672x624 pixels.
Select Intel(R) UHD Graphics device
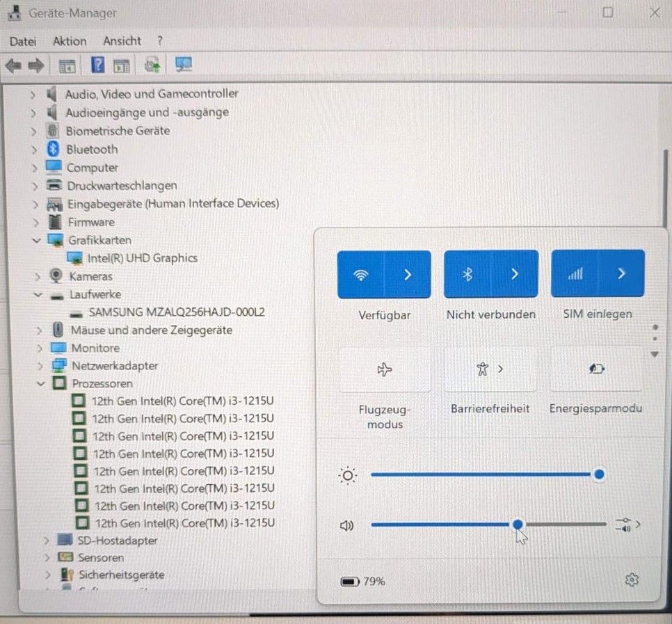point(142,258)
